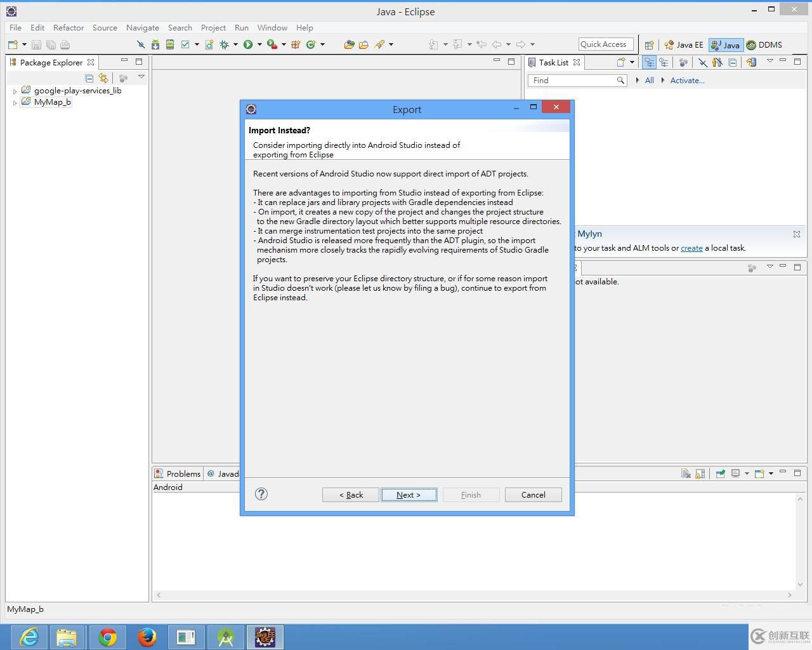Open the Refactor menu

69,28
